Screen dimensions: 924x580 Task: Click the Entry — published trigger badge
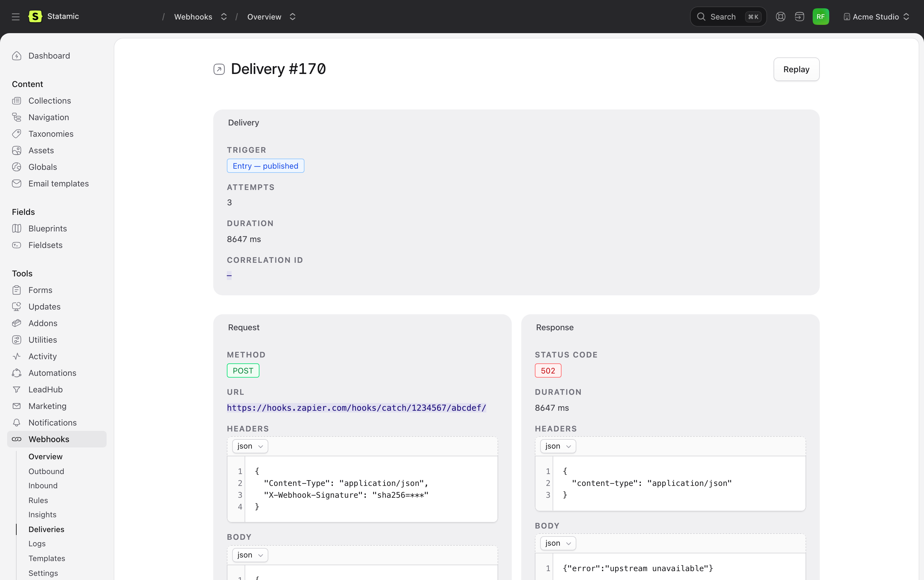[x=266, y=166]
